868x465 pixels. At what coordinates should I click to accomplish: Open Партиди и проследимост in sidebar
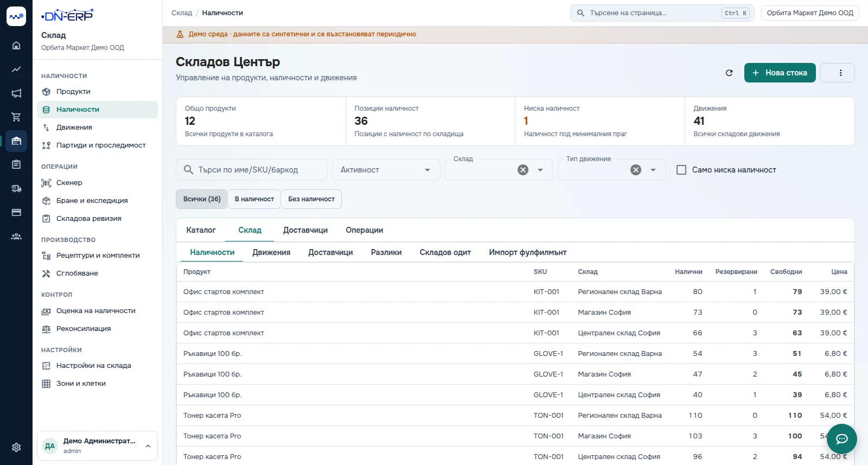[98, 145]
